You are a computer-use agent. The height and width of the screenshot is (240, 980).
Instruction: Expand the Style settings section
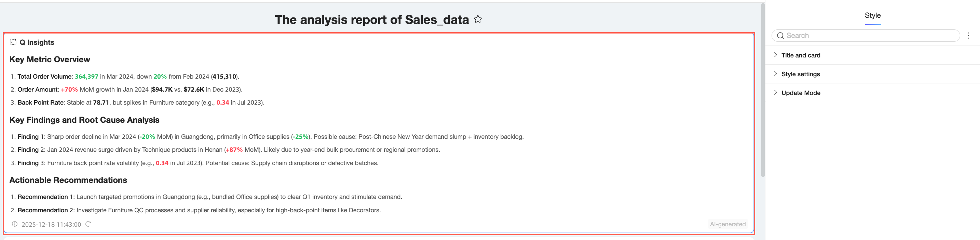click(x=800, y=74)
